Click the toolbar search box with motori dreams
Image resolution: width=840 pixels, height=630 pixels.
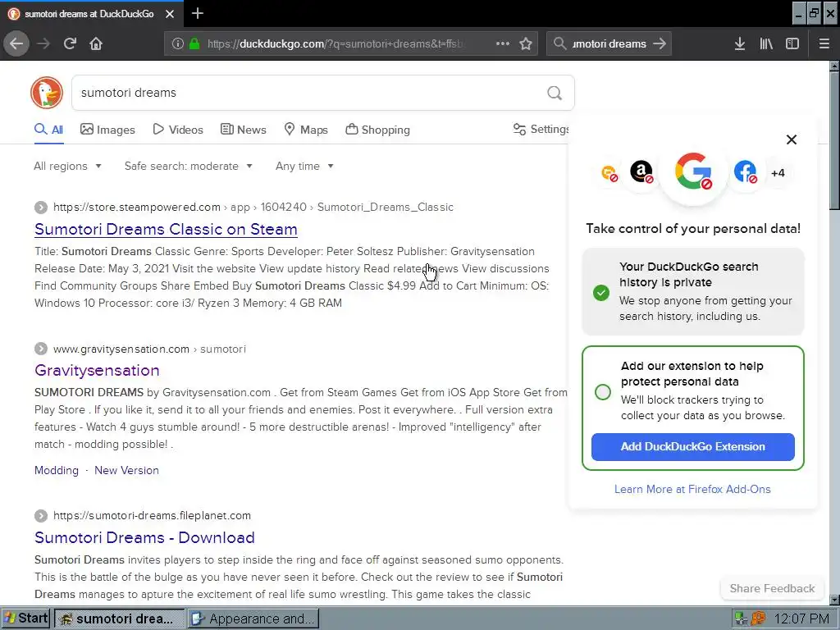[x=609, y=43]
